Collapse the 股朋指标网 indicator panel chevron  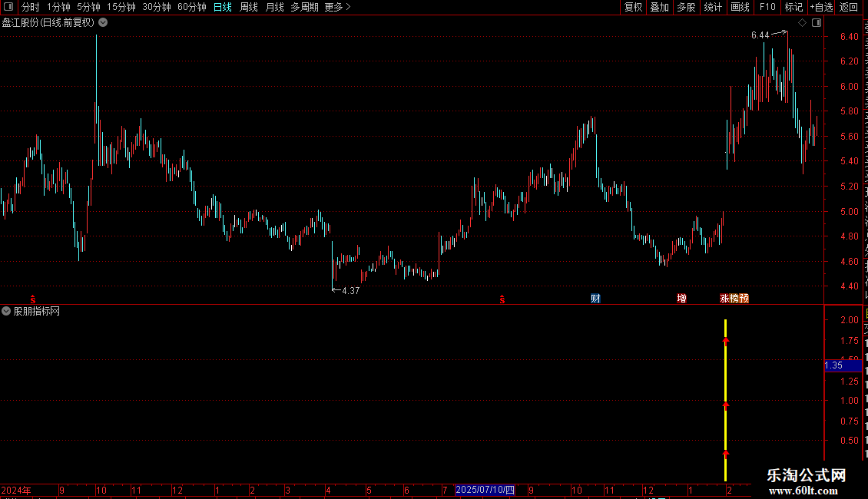(6, 312)
